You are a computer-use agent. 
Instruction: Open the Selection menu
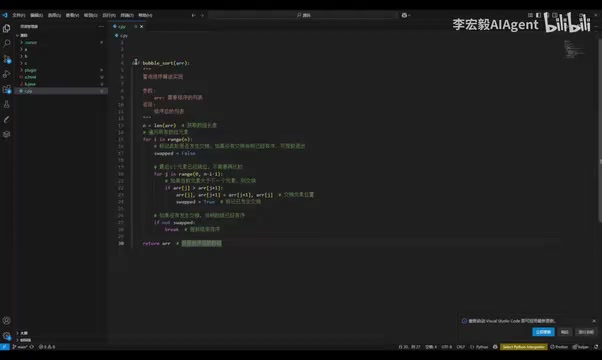[x=54, y=15]
